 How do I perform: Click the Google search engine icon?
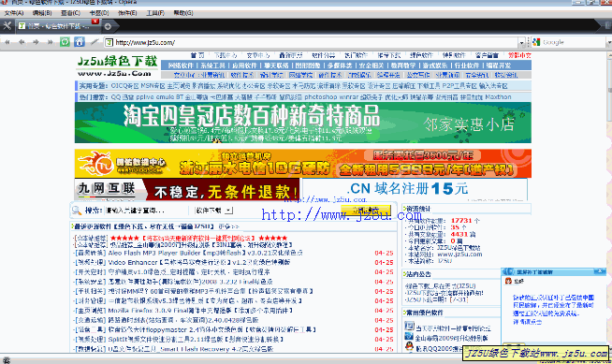tap(537, 42)
